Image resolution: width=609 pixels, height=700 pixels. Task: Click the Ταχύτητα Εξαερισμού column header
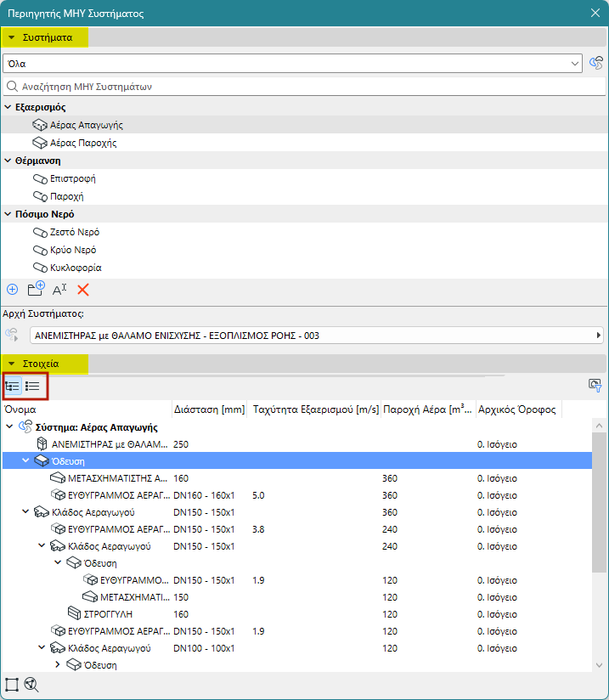click(x=315, y=409)
